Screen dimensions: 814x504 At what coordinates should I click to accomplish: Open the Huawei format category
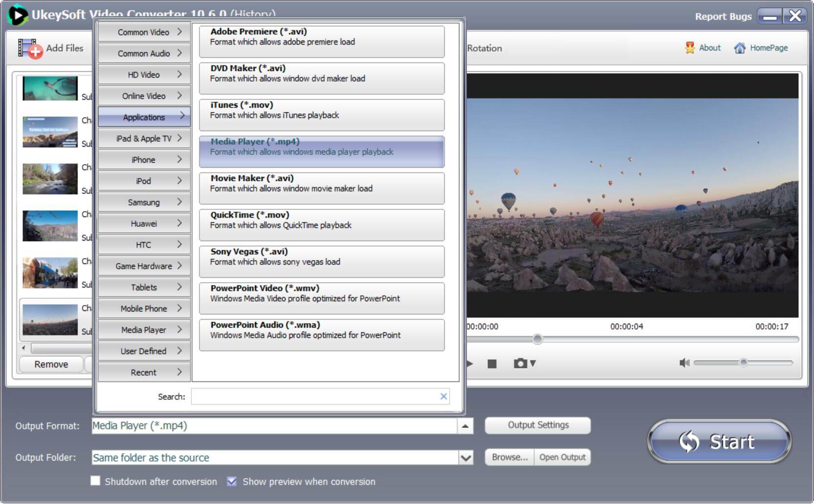coord(144,223)
